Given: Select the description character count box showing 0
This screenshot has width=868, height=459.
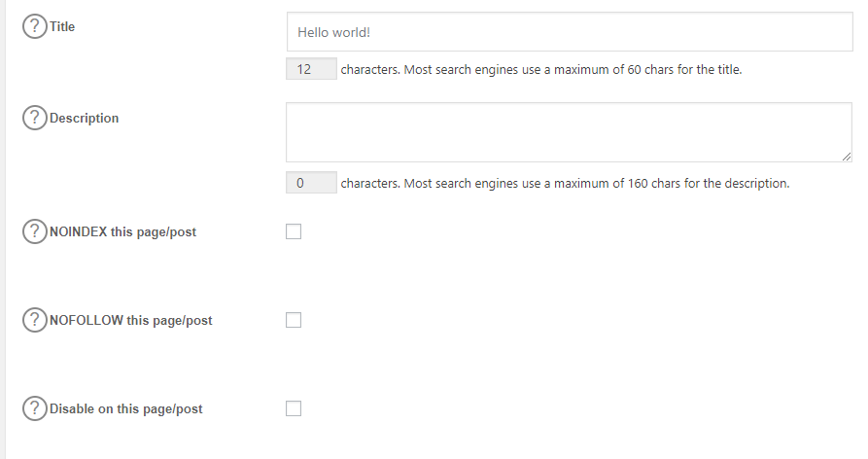Looking at the screenshot, I should coord(311,183).
